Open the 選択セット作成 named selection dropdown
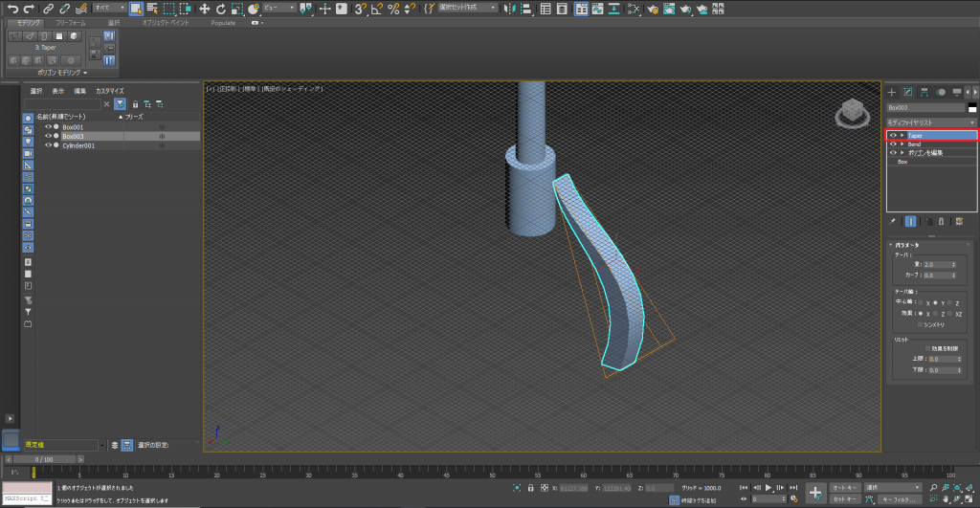The image size is (980, 508). pos(467,8)
